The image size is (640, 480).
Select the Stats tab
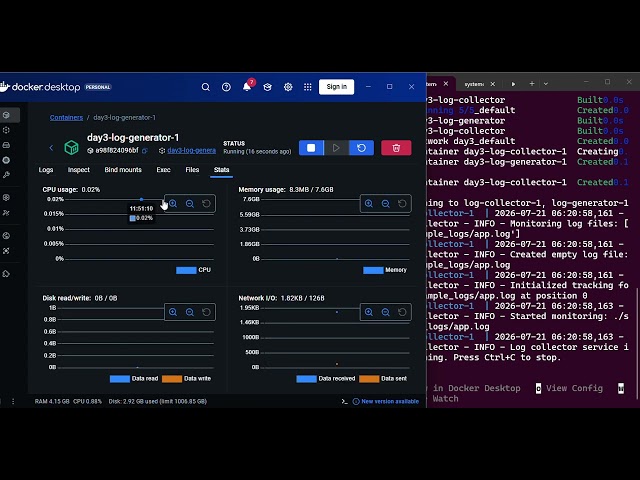pos(222,170)
